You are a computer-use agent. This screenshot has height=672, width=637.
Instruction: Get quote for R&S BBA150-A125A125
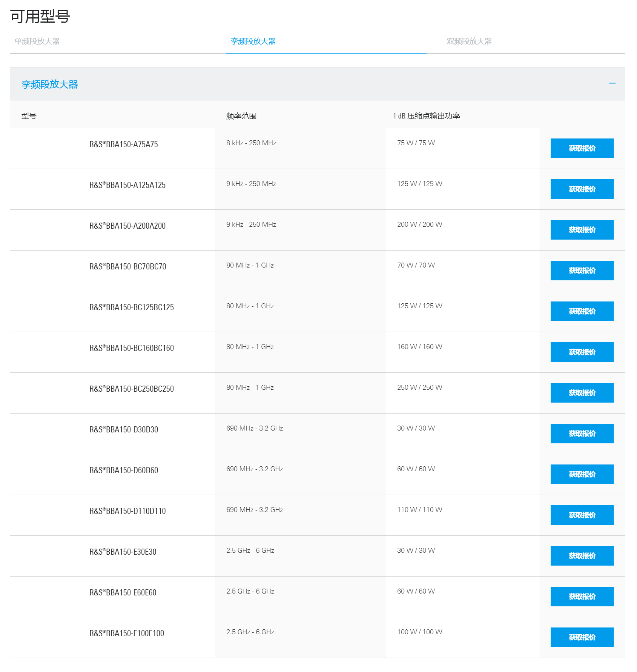[582, 189]
